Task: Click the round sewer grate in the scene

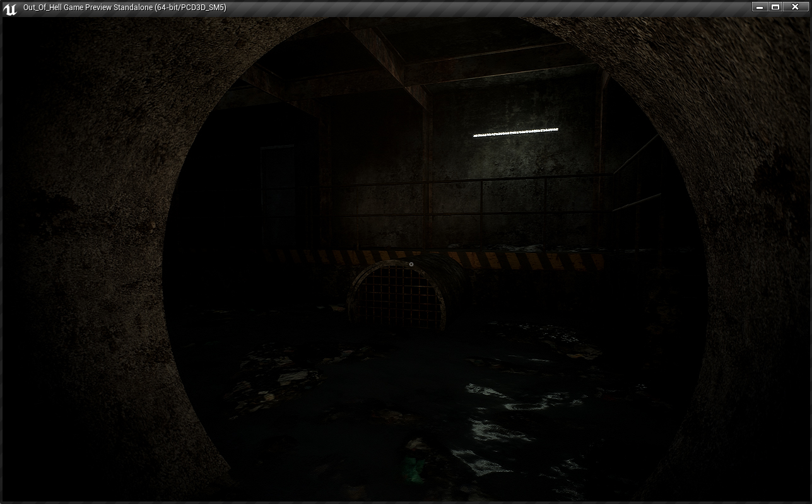Action: 396,295
